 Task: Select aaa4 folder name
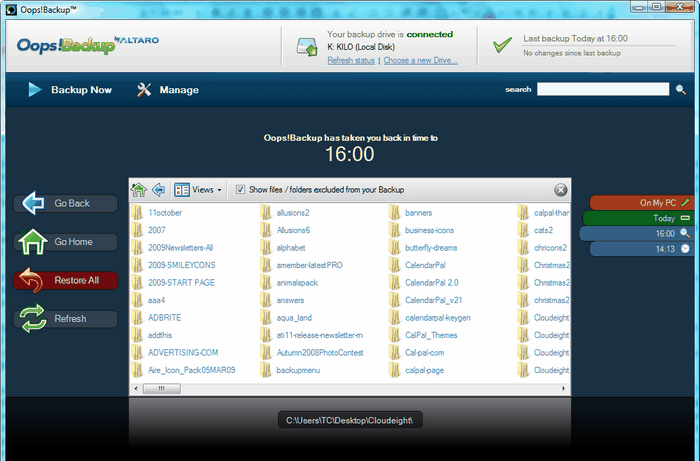click(156, 300)
